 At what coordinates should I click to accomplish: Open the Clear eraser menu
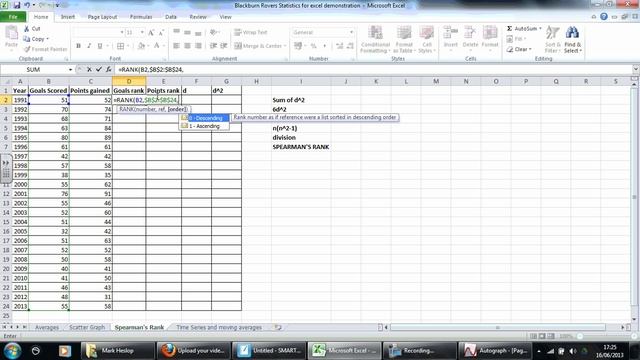click(x=518, y=49)
